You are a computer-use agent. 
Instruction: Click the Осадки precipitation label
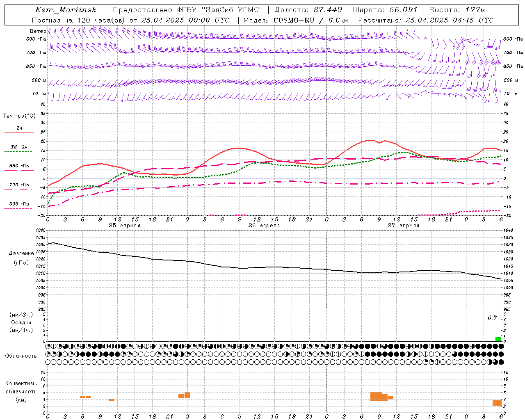(21, 322)
